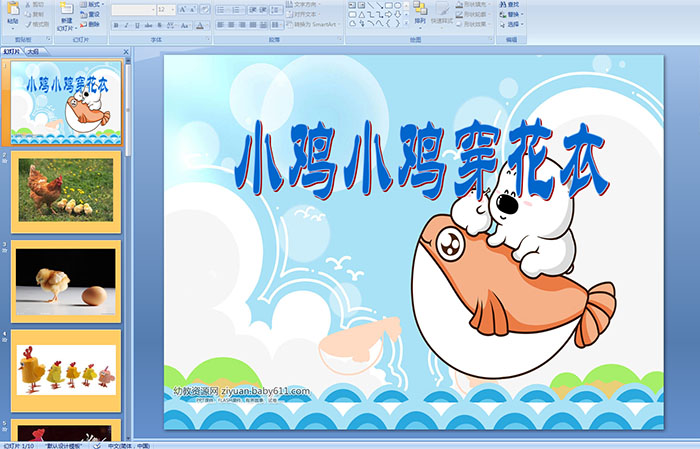Convert text to SmartArt

[313, 24]
